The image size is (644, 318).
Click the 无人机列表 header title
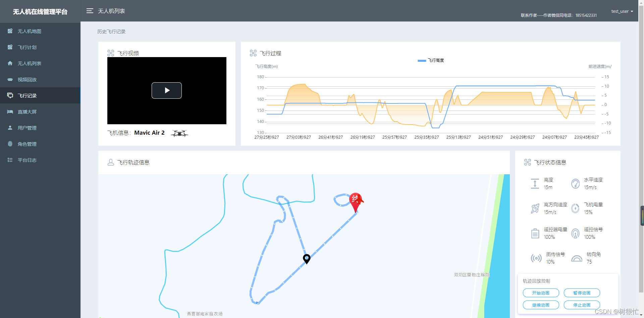click(111, 11)
